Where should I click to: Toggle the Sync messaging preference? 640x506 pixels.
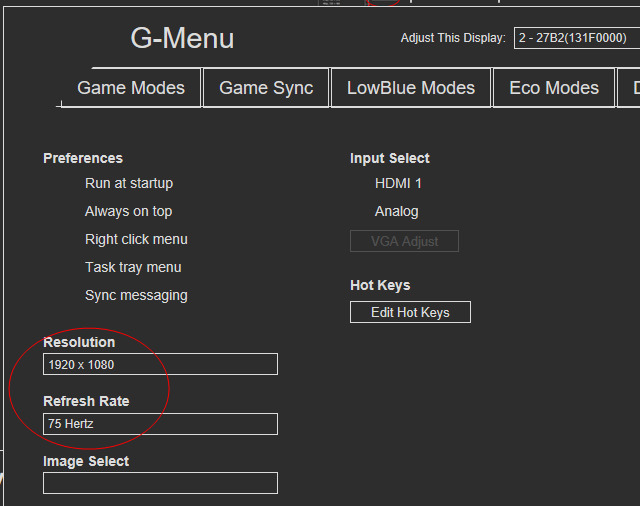136,295
